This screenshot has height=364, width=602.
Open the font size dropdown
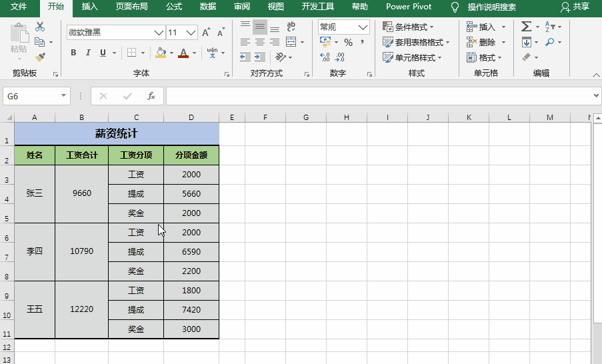tap(191, 33)
